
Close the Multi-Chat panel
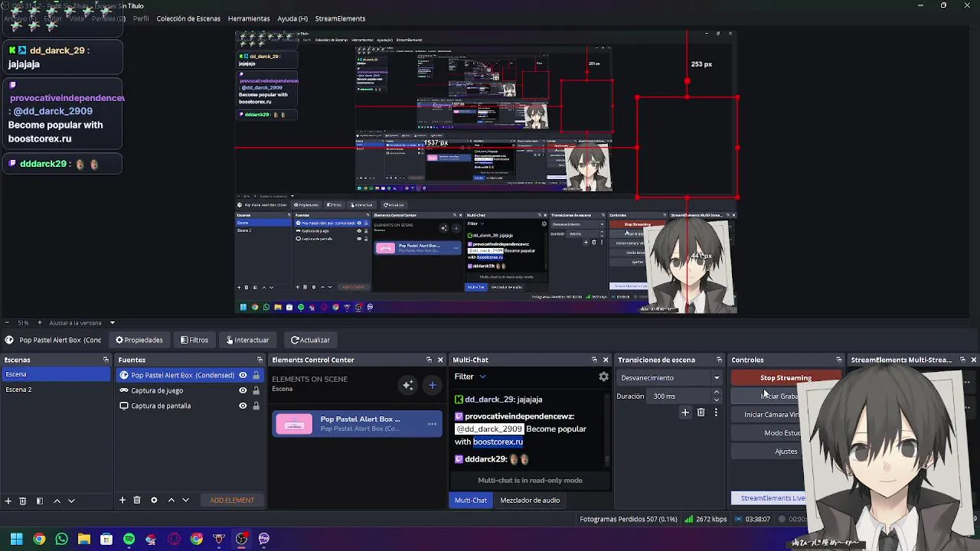606,360
